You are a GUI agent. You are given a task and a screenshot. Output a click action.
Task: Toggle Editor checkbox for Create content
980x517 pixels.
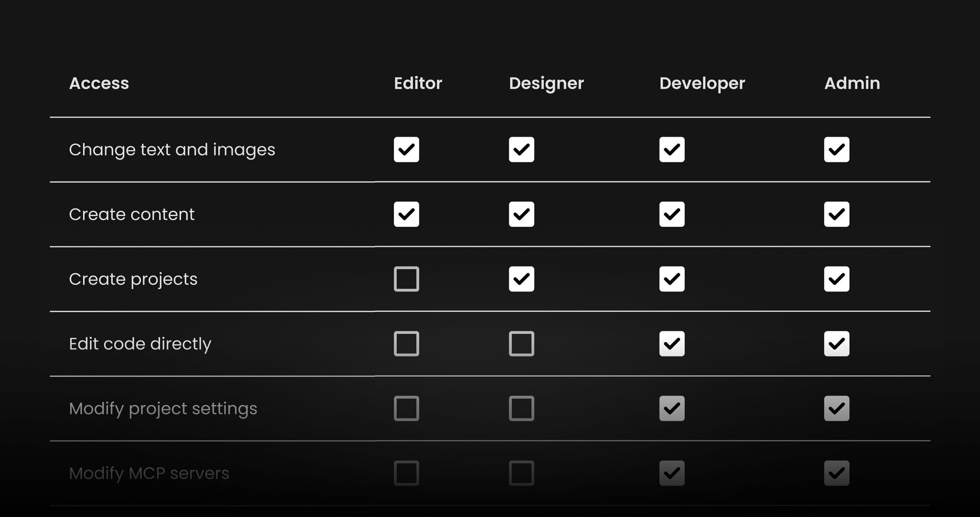pos(406,214)
